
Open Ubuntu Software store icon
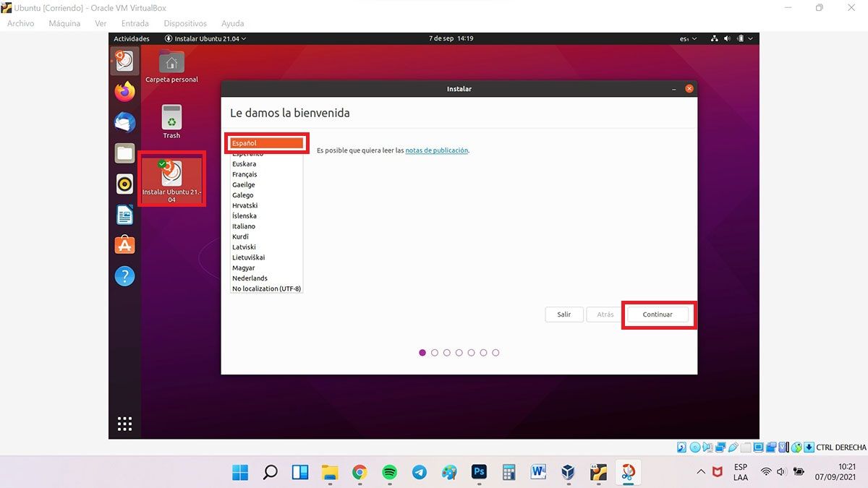124,246
